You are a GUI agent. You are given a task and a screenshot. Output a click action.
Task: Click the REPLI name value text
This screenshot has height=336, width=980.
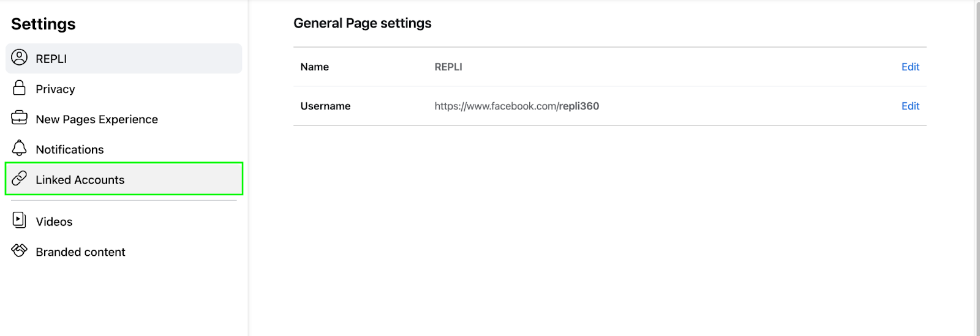click(448, 67)
